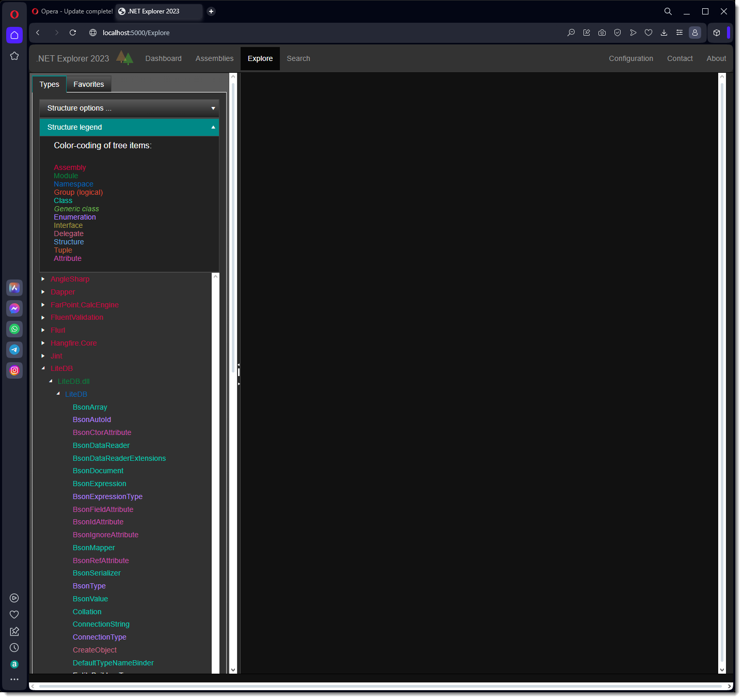Screen dimensions: 743x700
Task: Switch to the Favorites tab
Action: (x=89, y=84)
